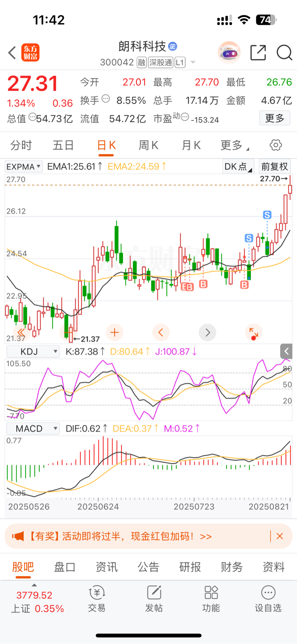Tap the 更多 button in quote panel

(275, 118)
